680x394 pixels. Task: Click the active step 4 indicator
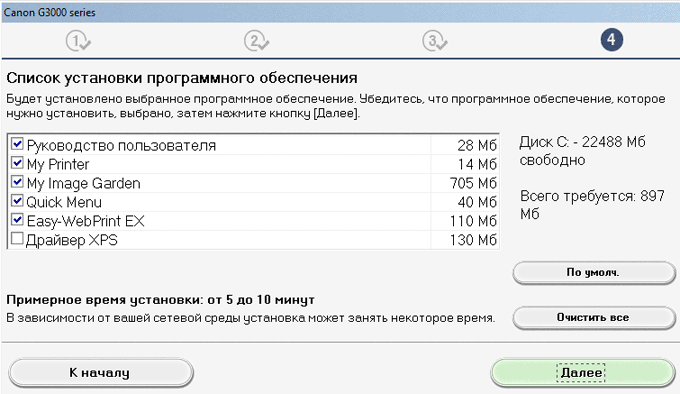(x=611, y=40)
